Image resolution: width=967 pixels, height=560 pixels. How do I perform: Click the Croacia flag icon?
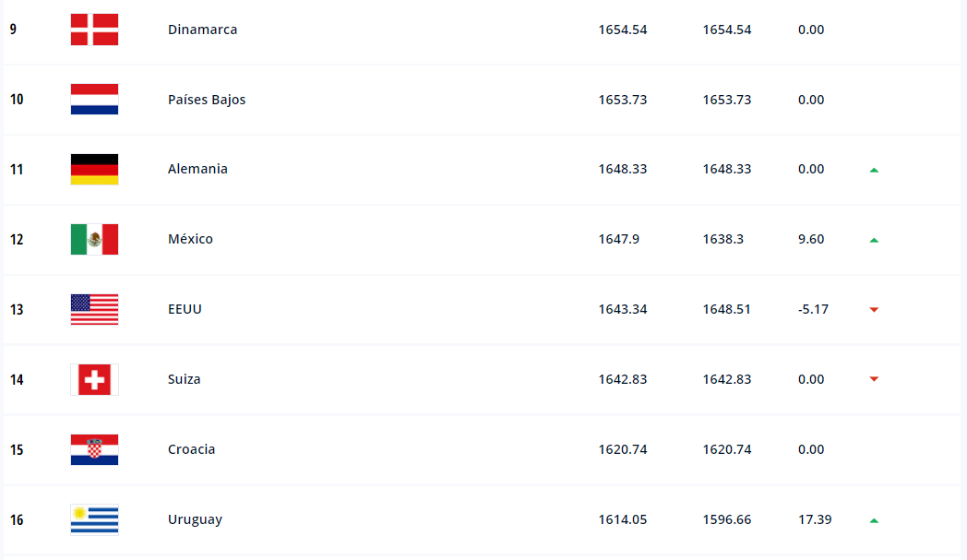[x=93, y=449]
